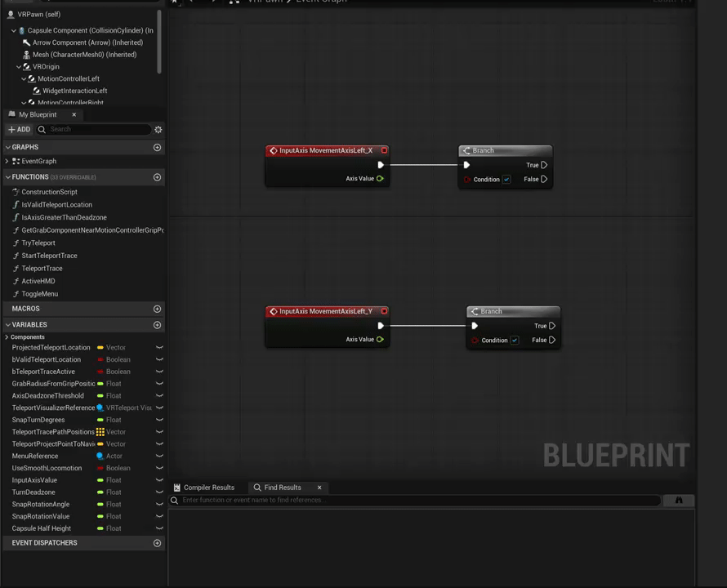
Task: Close the My Blueprint tab
Action: pos(74,114)
